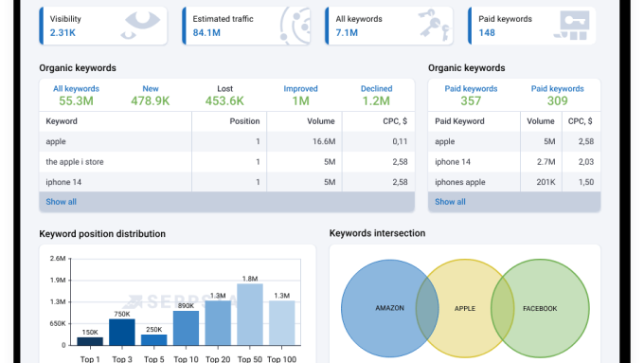This screenshot has height=363, width=644.
Task: Switch to Declined 1.2M tab
Action: 376,96
